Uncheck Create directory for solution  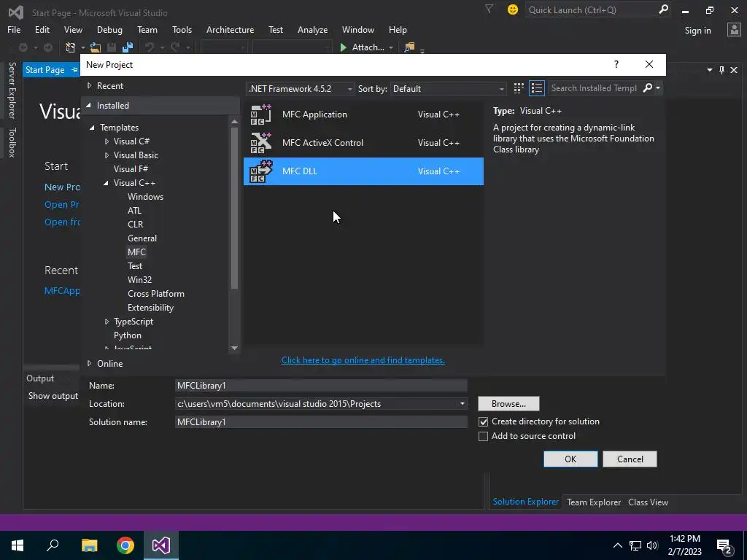[483, 422]
